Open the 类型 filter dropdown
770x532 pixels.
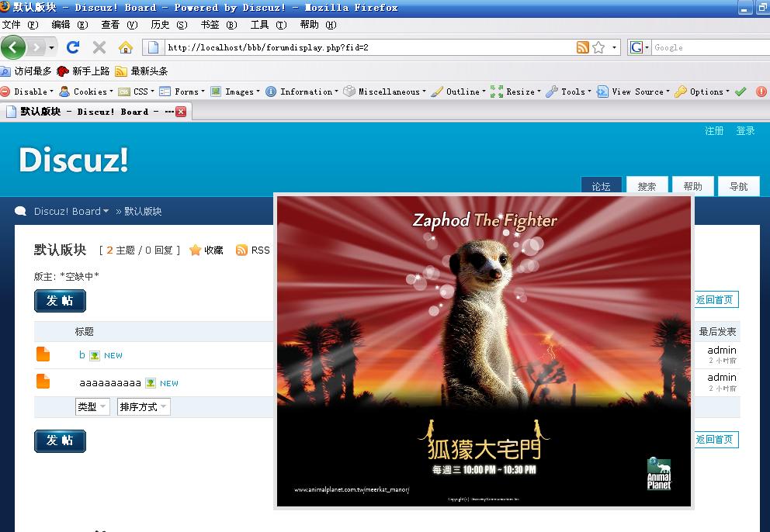(x=92, y=407)
